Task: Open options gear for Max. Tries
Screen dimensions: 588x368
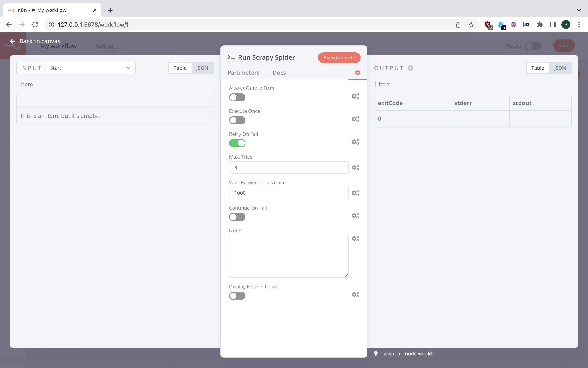Action: 355,168
